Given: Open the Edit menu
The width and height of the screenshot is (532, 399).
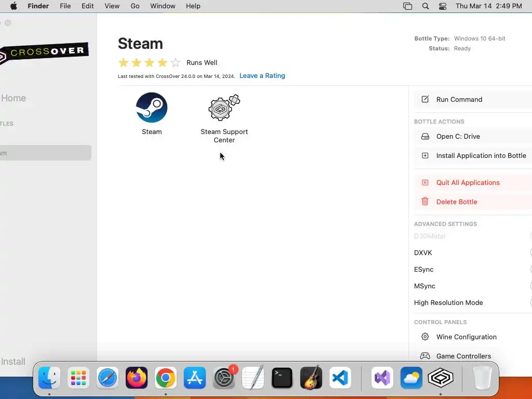Looking at the screenshot, I should pos(87,6).
